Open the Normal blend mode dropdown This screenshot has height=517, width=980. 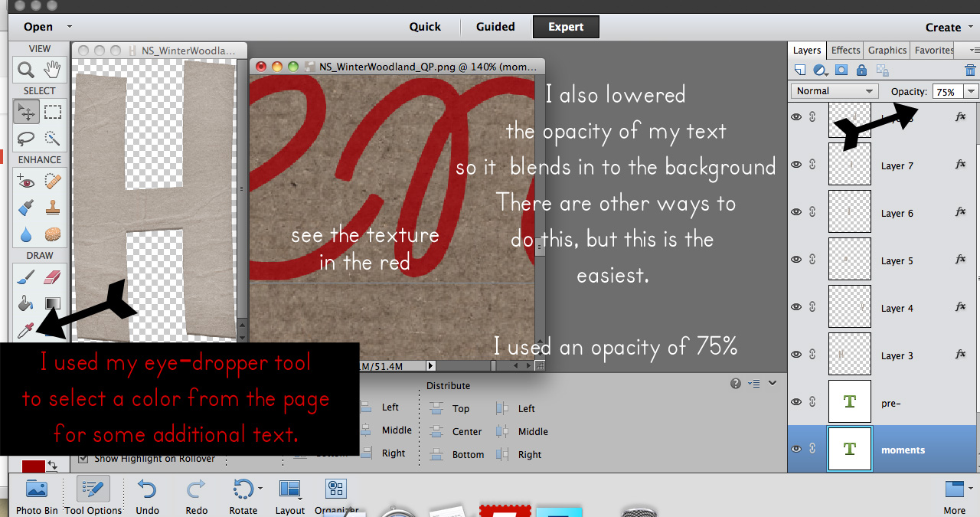tap(835, 91)
